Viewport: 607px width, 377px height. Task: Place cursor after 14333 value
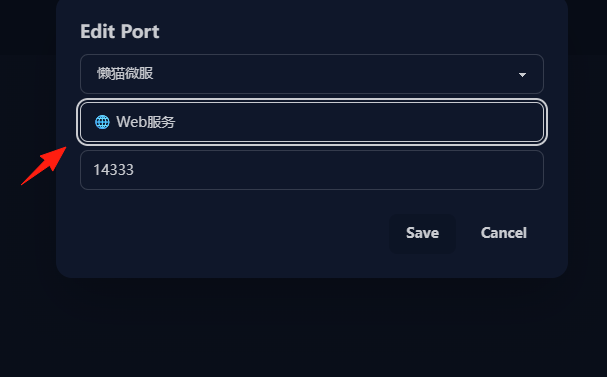click(x=135, y=170)
